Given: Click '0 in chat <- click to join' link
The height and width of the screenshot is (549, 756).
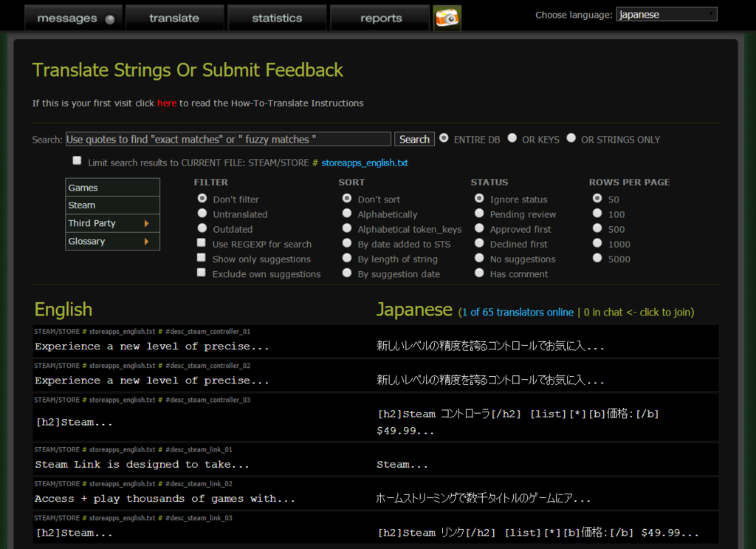Looking at the screenshot, I should (x=637, y=313).
